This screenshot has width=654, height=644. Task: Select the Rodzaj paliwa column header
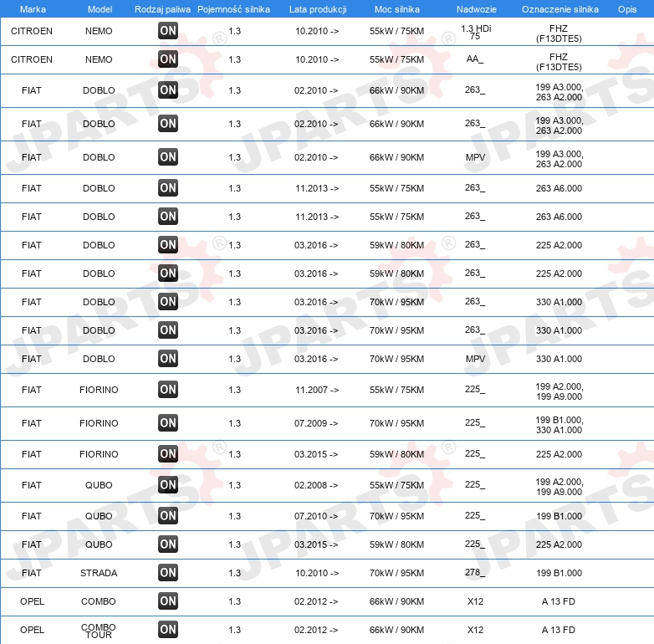(x=163, y=9)
